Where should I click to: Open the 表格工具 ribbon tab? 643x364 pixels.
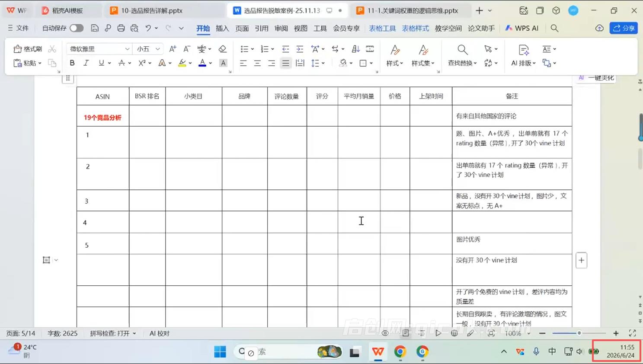click(x=382, y=28)
